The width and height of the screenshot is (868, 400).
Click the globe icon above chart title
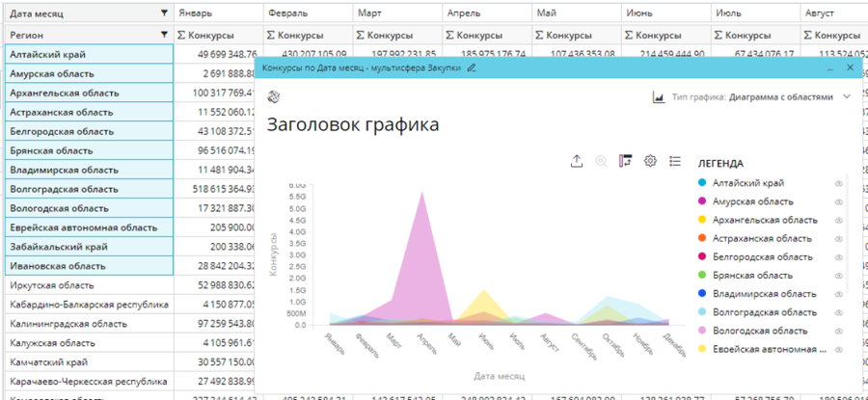tap(274, 96)
